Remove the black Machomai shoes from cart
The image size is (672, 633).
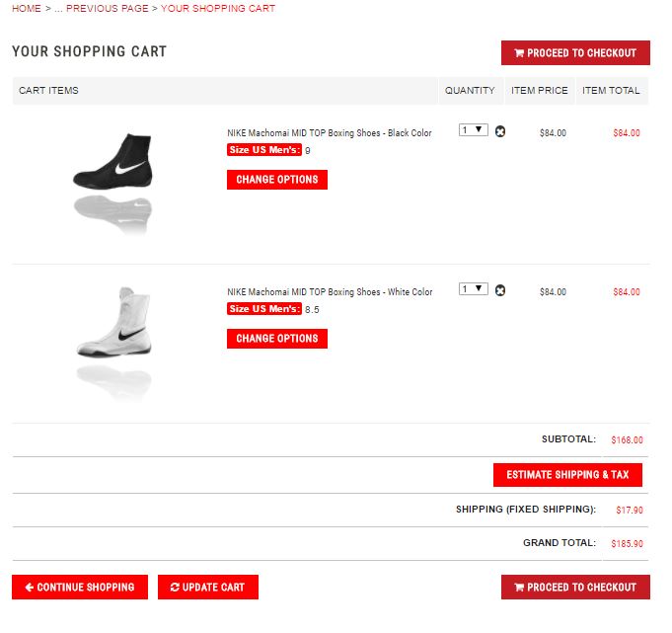pos(500,131)
